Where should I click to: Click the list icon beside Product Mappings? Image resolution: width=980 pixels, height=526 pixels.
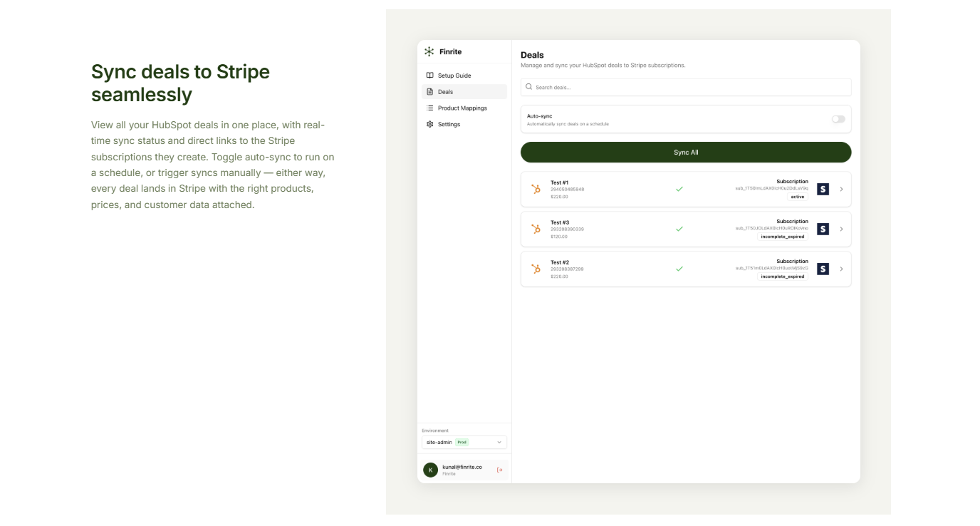(x=429, y=108)
